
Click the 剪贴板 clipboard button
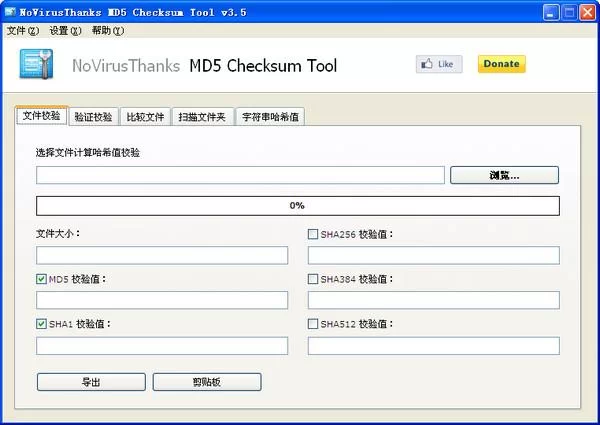(207, 382)
